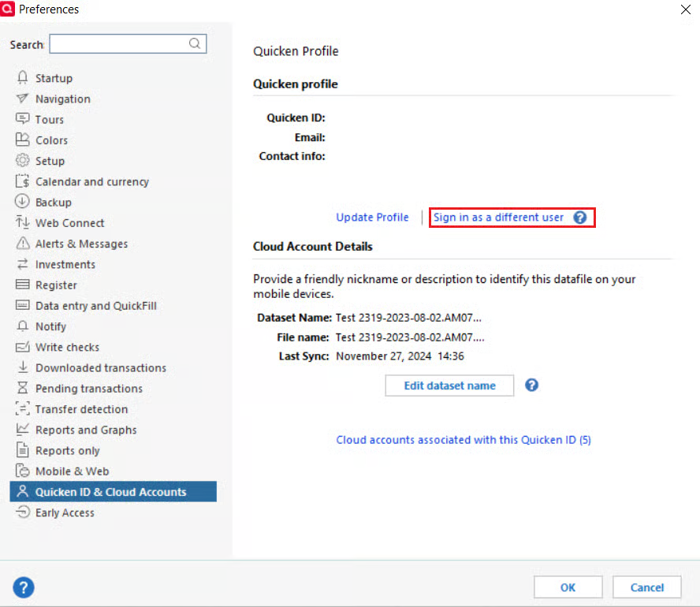Click the Write checks icon
The height and width of the screenshot is (607, 700).
pos(22,346)
